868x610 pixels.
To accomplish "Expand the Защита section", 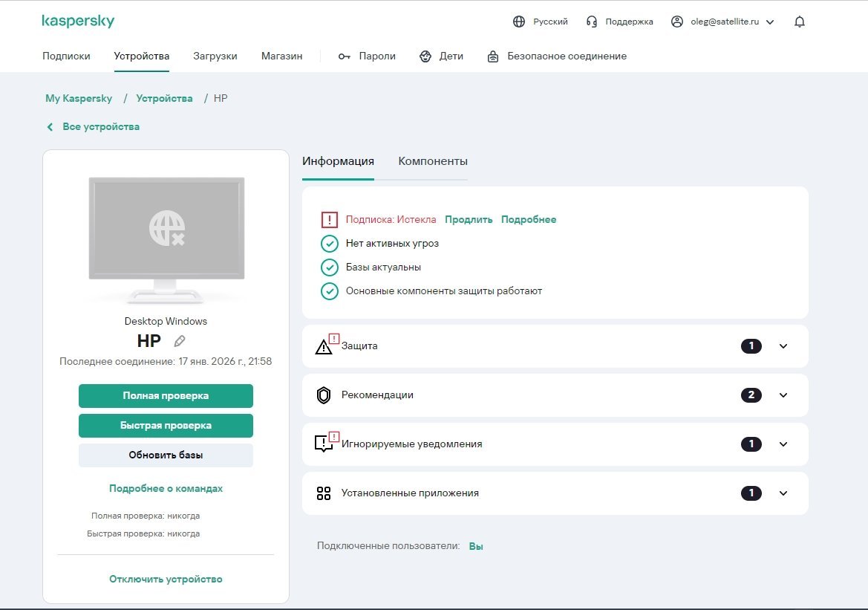I will (x=783, y=346).
